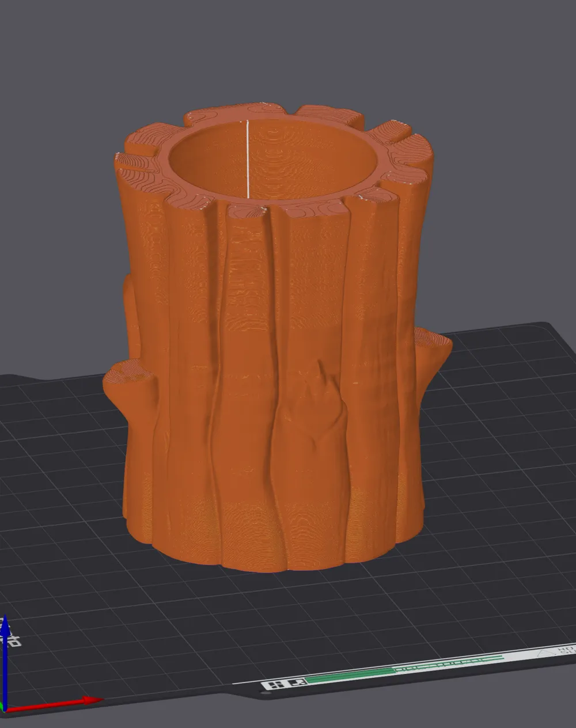Click the right cut branch stub
The width and height of the screenshot is (576, 728).
433,357
